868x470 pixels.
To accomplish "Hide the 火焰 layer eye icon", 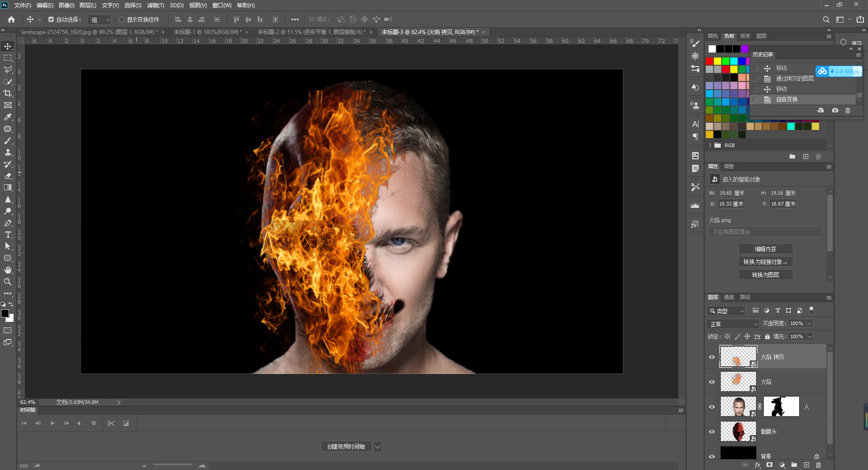I will pyautogui.click(x=712, y=382).
